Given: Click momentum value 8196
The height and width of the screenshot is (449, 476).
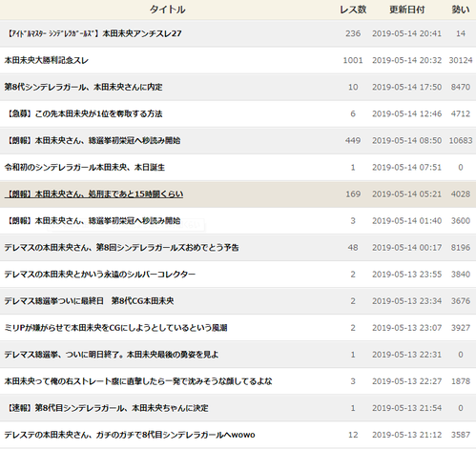Looking at the screenshot, I should [x=461, y=247].
